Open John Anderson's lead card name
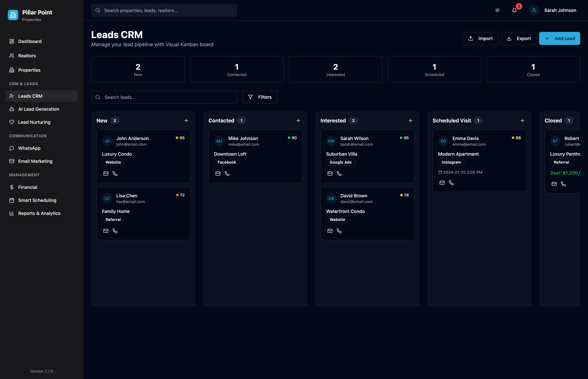Image resolution: width=588 pixels, height=379 pixels. [132, 138]
